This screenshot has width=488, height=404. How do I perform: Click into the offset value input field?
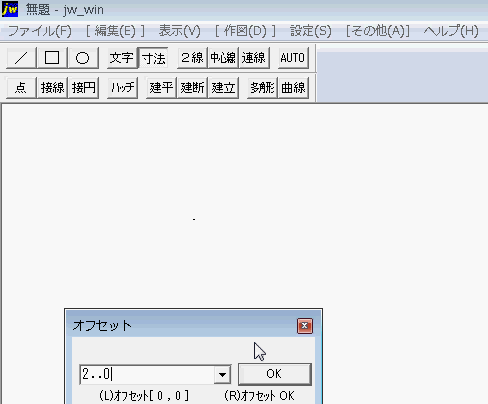click(147, 374)
